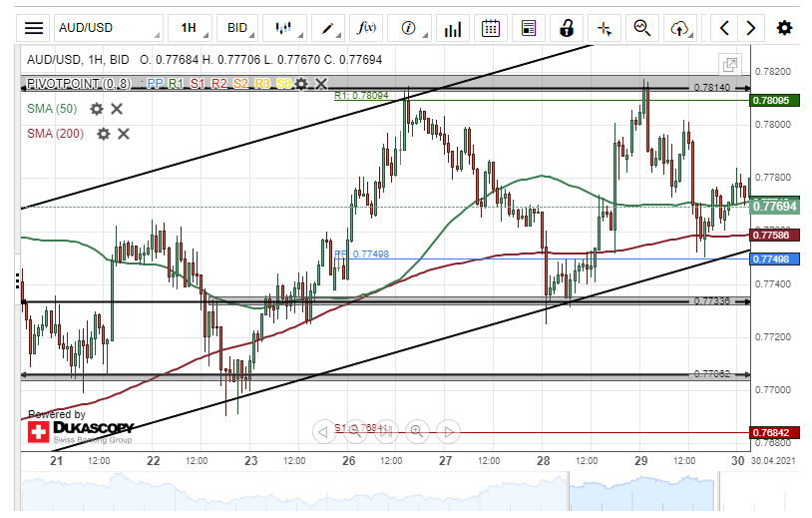Open the calendar date picker icon
The image size is (812, 518).
pyautogui.click(x=490, y=28)
